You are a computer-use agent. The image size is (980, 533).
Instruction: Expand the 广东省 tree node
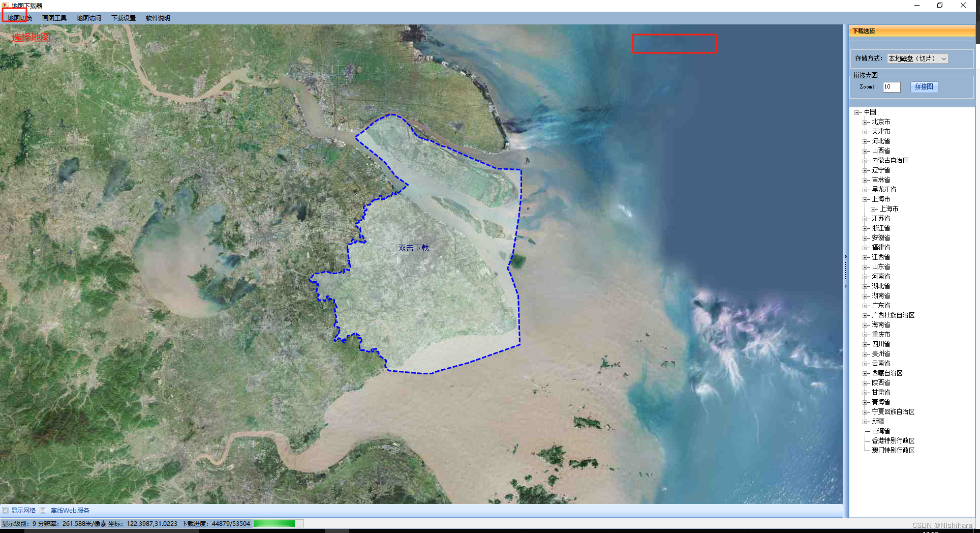tap(865, 306)
